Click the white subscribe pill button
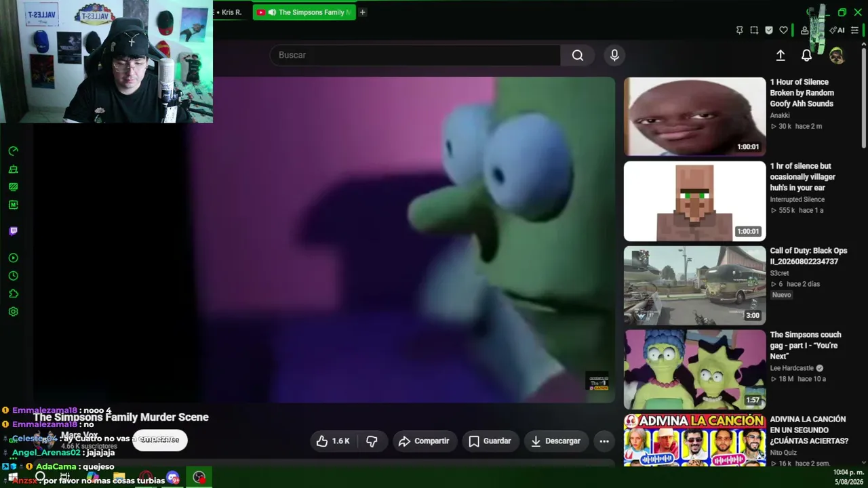The height and width of the screenshot is (488, 868). coord(160,440)
